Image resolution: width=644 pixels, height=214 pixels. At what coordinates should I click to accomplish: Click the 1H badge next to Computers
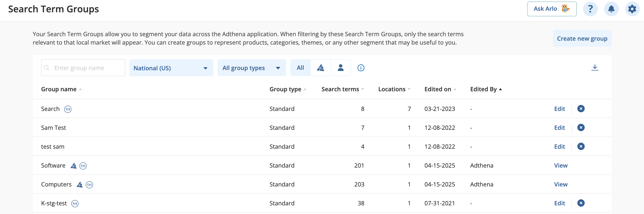(89, 185)
